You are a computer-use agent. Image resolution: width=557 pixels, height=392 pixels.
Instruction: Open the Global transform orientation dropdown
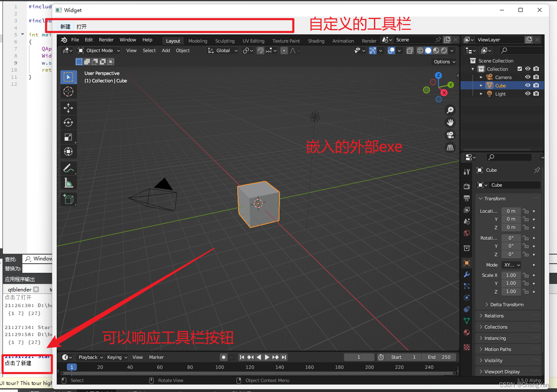pos(223,51)
